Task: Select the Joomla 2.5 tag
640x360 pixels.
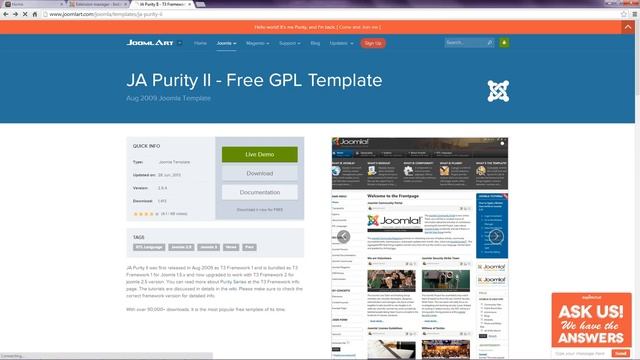Action: 181,247
